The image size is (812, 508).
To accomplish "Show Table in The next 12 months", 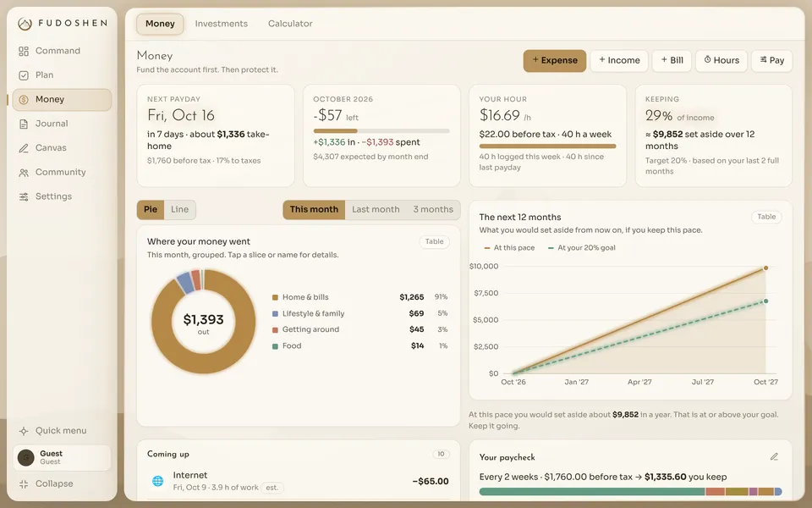I will (x=766, y=217).
